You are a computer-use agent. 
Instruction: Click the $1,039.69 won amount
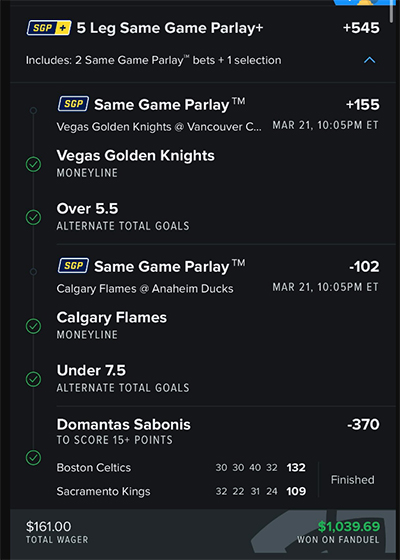tap(349, 526)
